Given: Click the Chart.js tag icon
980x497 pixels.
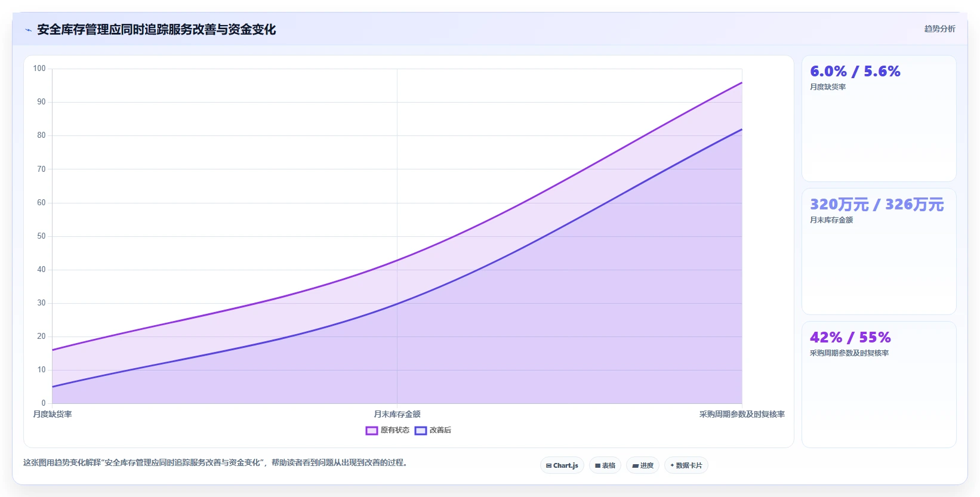Looking at the screenshot, I should (548, 466).
